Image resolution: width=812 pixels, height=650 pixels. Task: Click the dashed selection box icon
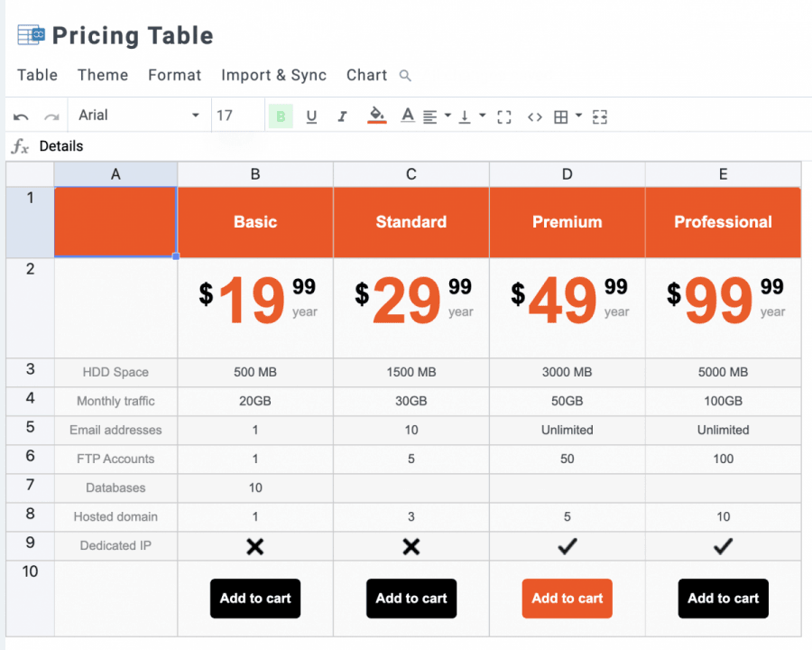point(601,116)
